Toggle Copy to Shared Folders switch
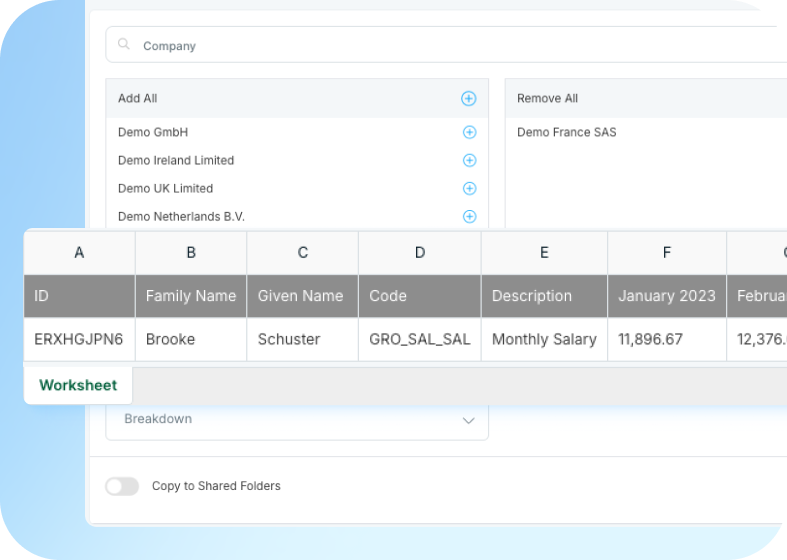This screenshot has width=787, height=560. (122, 486)
